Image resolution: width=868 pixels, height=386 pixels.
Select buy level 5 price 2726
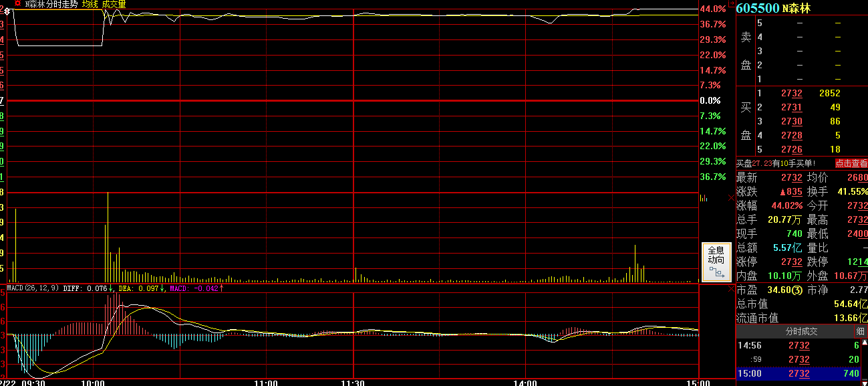pos(792,150)
